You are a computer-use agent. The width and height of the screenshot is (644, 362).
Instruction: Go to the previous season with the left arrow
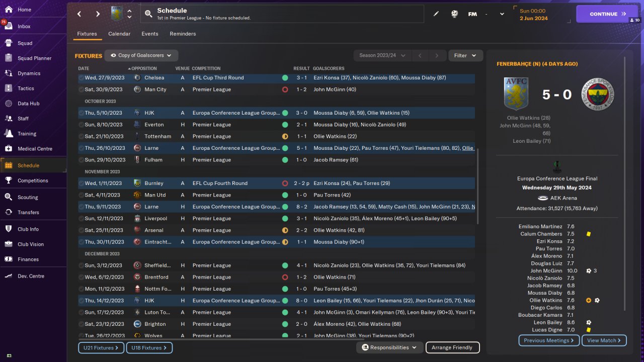[x=420, y=56]
